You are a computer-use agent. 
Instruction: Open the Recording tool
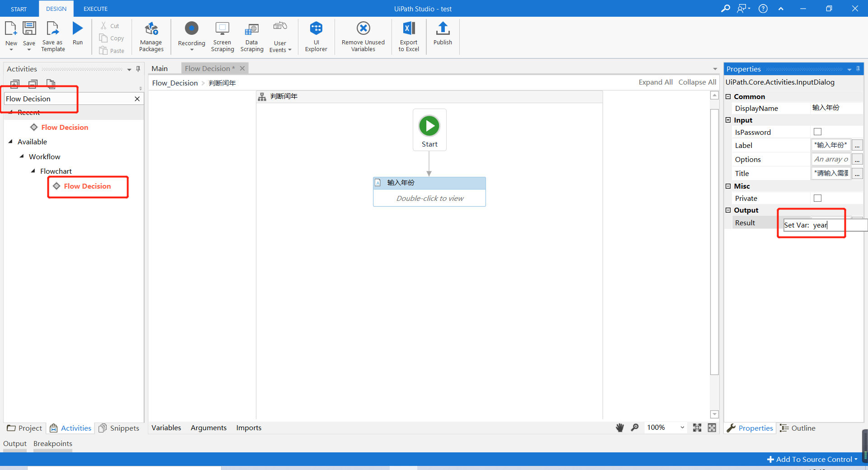[191, 36]
